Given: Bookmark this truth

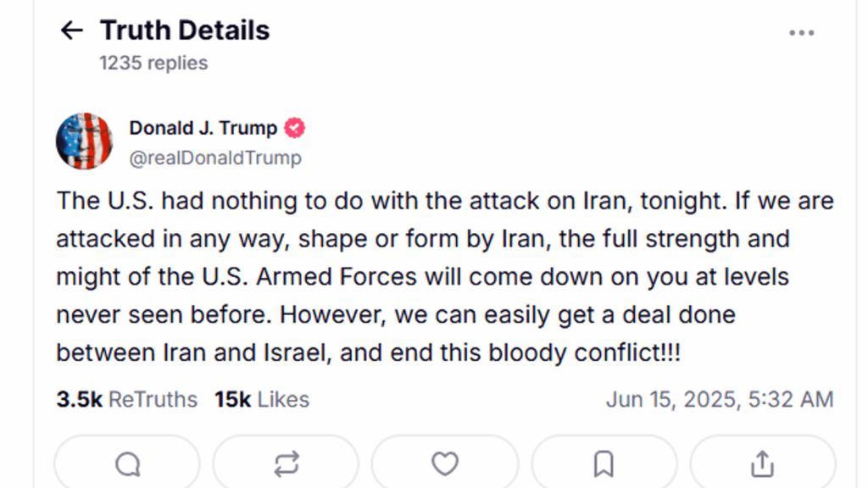Looking at the screenshot, I should coord(604,463).
